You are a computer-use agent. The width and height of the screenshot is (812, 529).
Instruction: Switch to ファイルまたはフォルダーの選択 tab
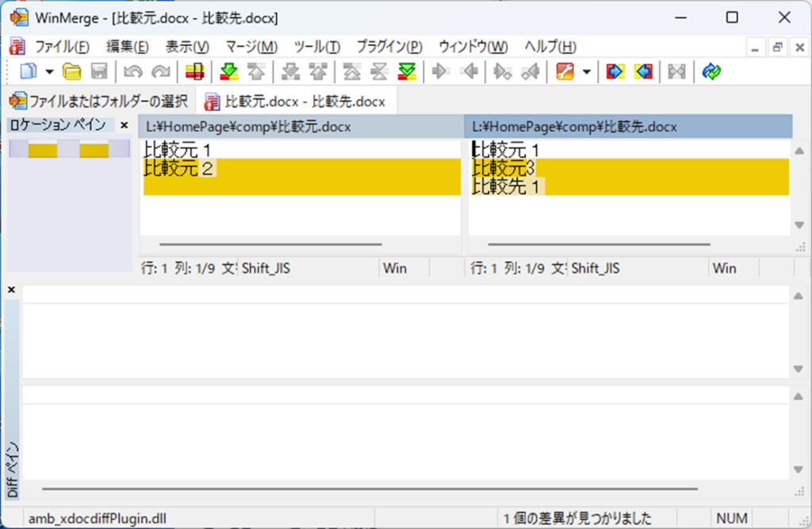99,102
